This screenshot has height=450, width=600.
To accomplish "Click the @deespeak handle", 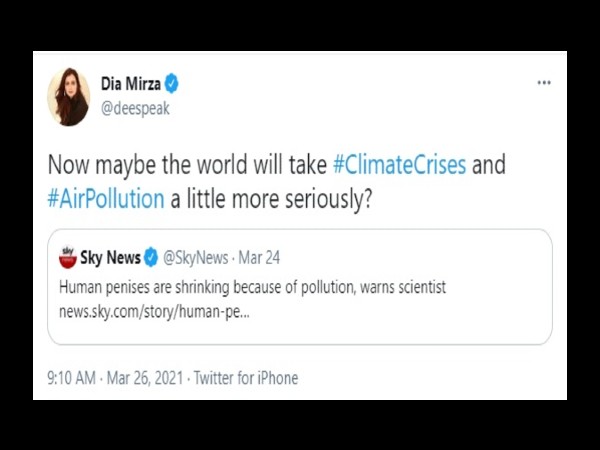I will coord(136,109).
